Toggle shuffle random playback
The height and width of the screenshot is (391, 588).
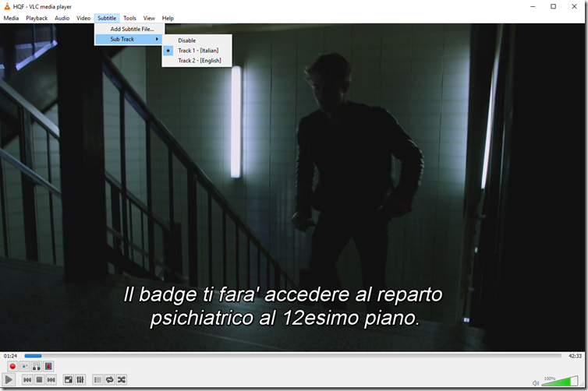[x=122, y=380]
